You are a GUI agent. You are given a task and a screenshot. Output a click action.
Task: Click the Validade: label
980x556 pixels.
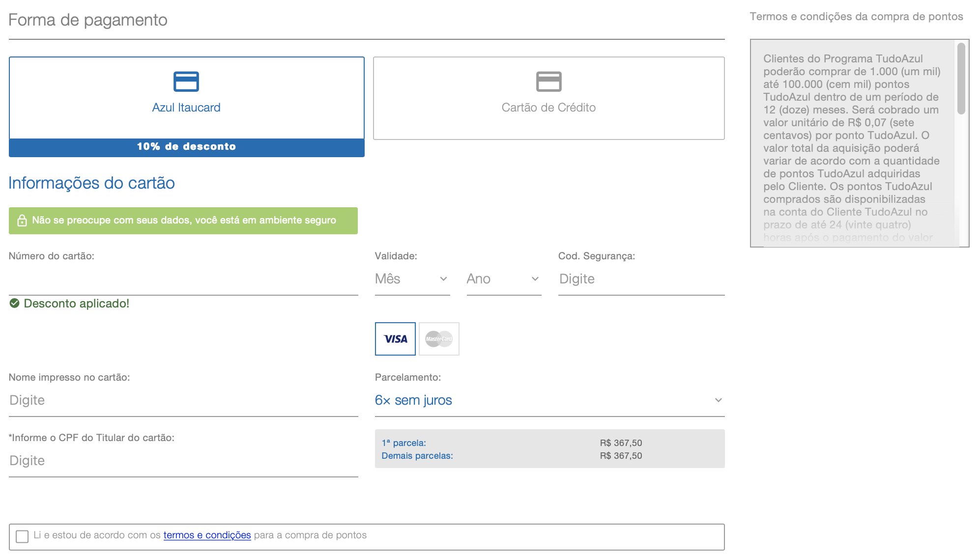[x=396, y=256]
